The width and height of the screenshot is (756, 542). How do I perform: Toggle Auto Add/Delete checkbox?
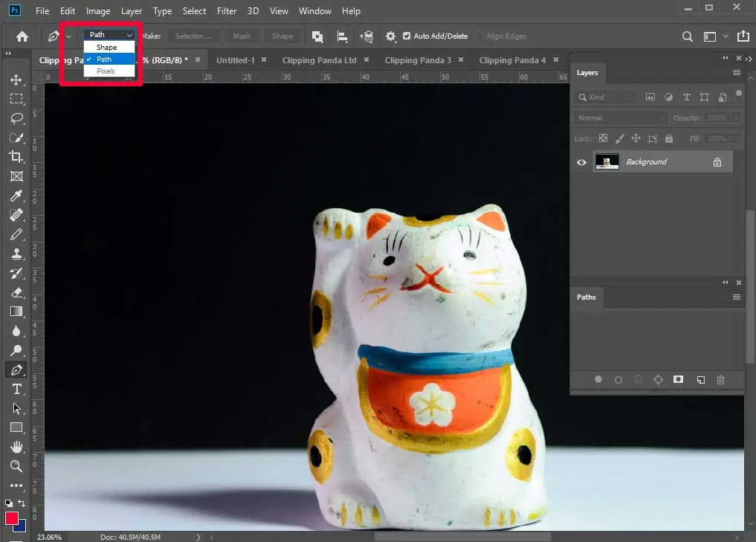407,36
